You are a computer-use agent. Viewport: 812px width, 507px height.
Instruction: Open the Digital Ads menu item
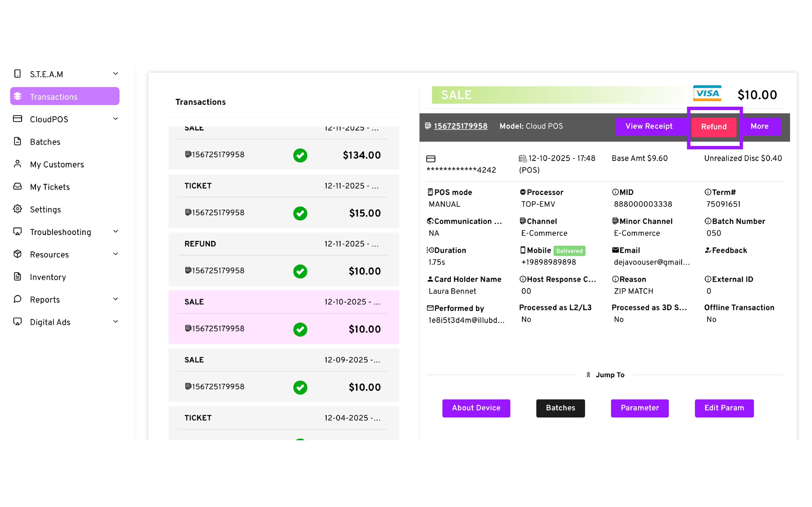[50, 322]
